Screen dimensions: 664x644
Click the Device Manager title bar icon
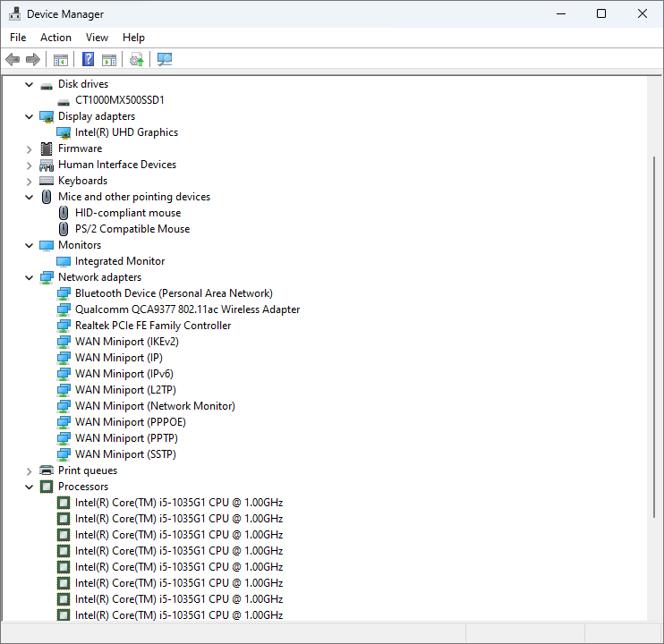[15, 14]
